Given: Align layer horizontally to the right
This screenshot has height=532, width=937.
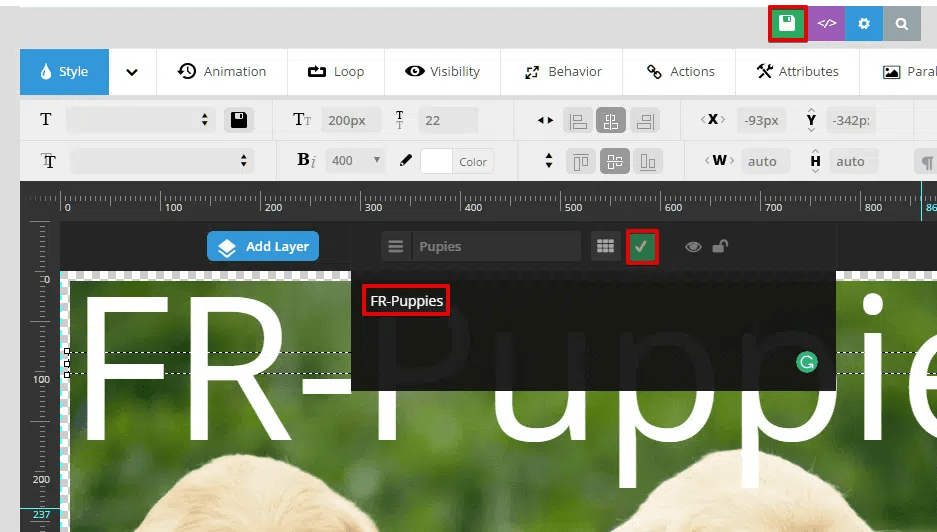Looking at the screenshot, I should [x=644, y=121].
